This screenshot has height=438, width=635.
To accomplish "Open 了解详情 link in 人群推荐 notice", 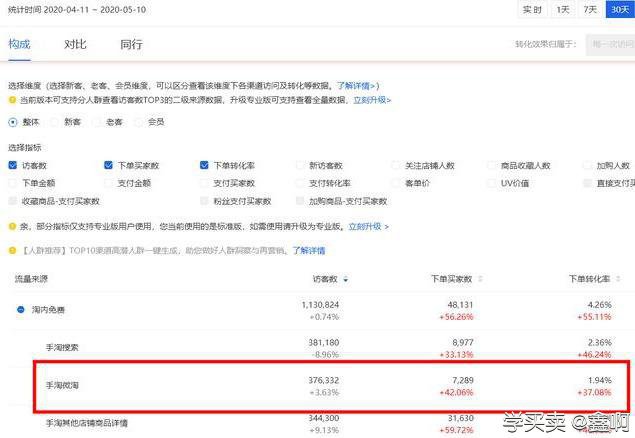I will click(x=309, y=251).
